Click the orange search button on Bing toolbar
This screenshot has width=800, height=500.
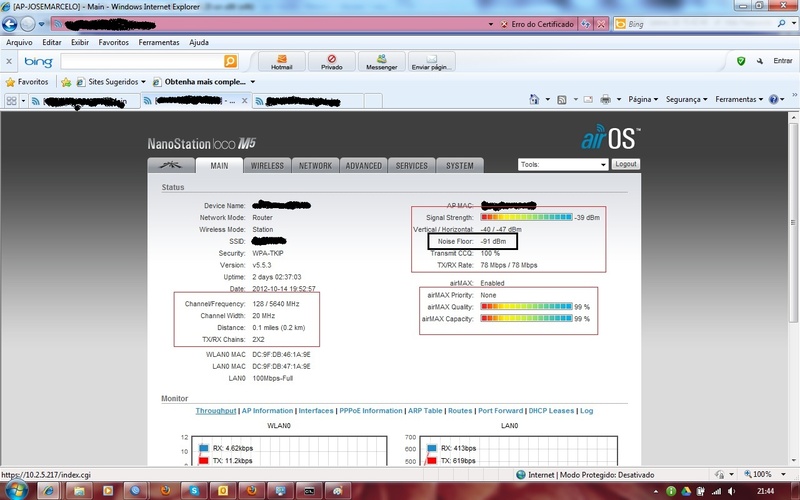[x=231, y=61]
